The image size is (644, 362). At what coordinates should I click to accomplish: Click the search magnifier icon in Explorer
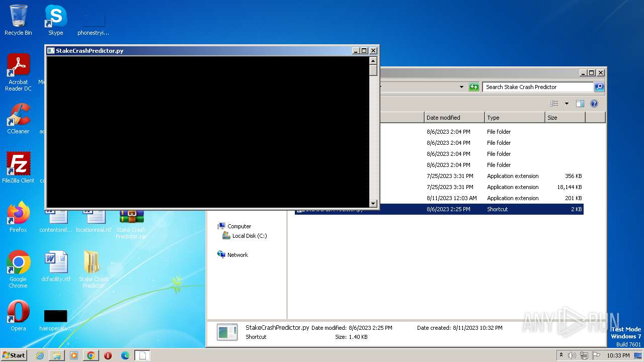coord(599,87)
